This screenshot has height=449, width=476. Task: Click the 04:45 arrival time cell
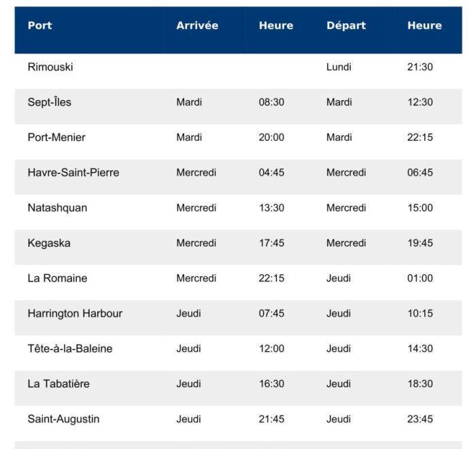click(x=271, y=173)
